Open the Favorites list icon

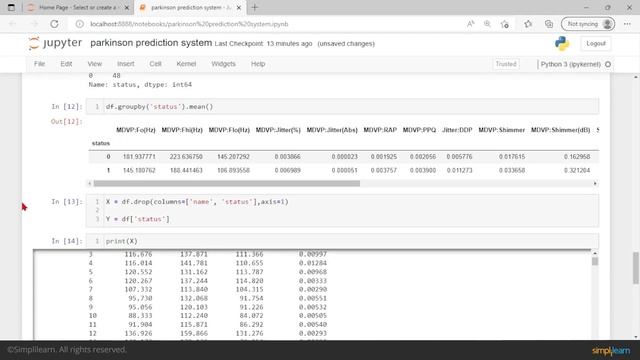click(528, 24)
